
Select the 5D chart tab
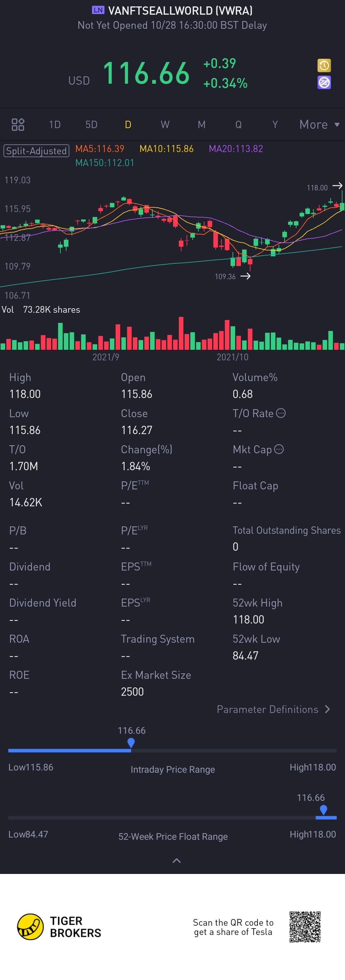tap(91, 124)
